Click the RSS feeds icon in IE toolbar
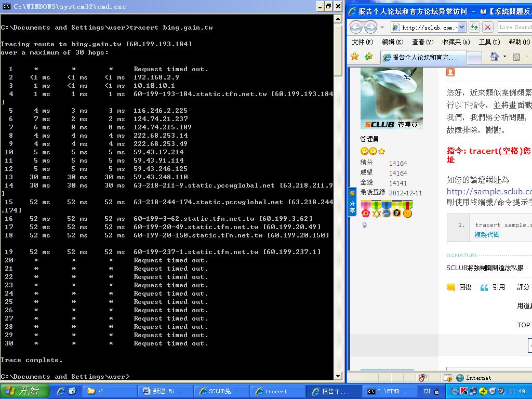Screen dimensions: 532x399 [516, 57]
